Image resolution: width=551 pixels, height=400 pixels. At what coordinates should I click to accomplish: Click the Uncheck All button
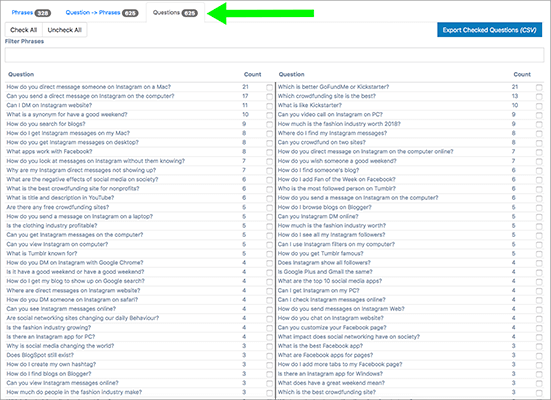click(65, 30)
